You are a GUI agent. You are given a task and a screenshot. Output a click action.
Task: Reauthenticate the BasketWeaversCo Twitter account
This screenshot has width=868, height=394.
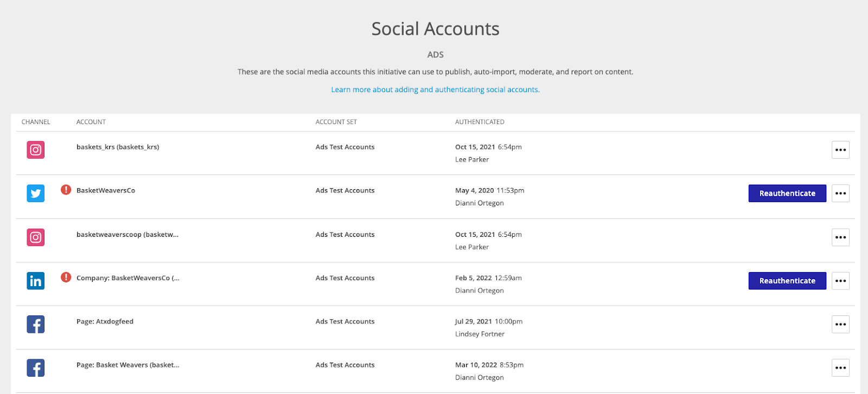[x=787, y=193]
